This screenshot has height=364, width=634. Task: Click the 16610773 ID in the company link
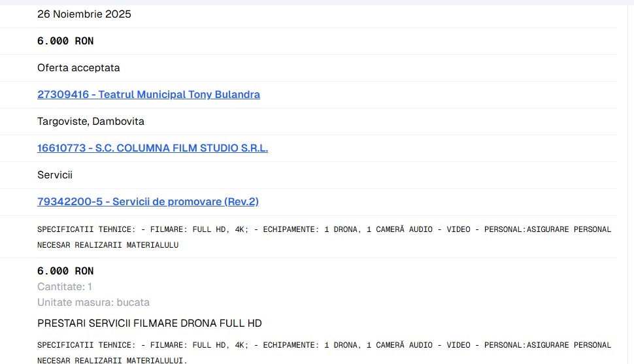point(61,148)
